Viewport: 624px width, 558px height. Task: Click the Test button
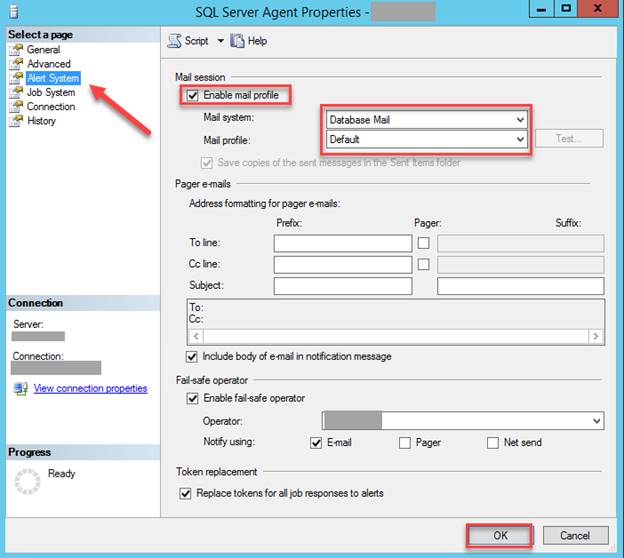click(x=569, y=139)
